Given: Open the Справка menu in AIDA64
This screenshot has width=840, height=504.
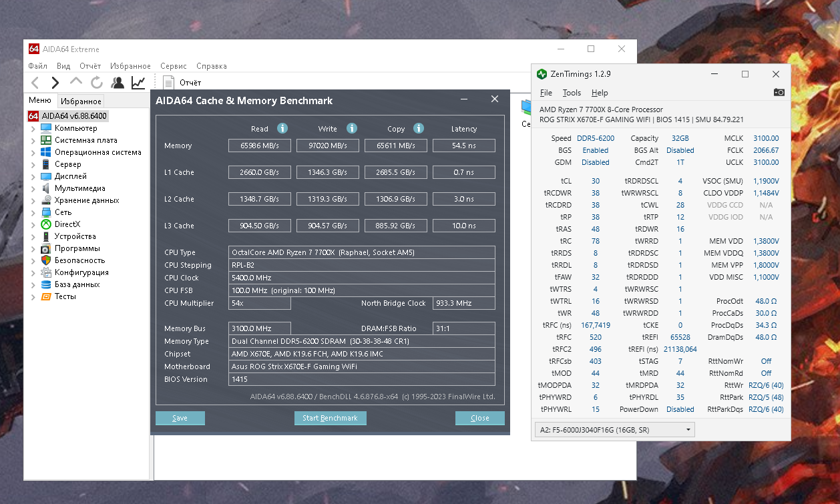Looking at the screenshot, I should click(x=212, y=66).
